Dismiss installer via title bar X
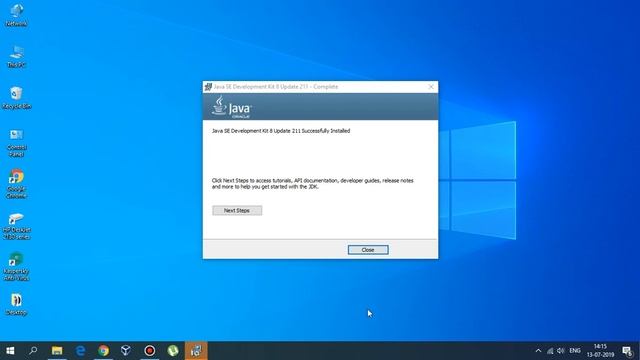This screenshot has width=640, height=360. tap(431, 87)
